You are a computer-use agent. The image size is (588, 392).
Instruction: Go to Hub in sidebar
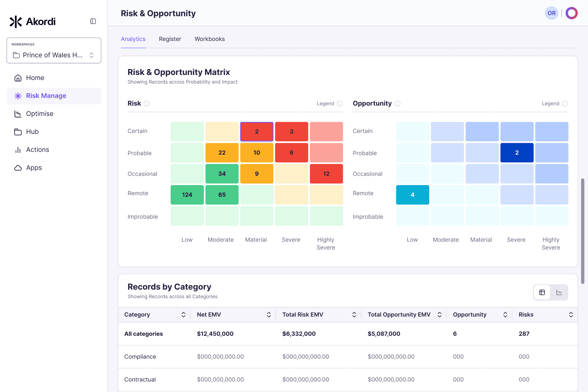(54, 132)
